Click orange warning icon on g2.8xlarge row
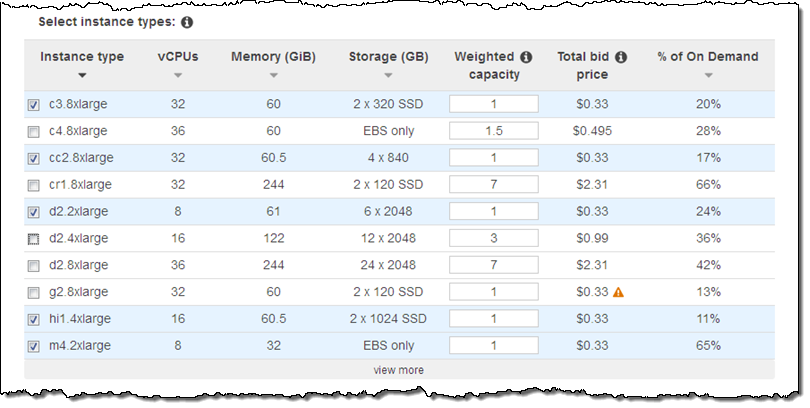 [x=618, y=292]
